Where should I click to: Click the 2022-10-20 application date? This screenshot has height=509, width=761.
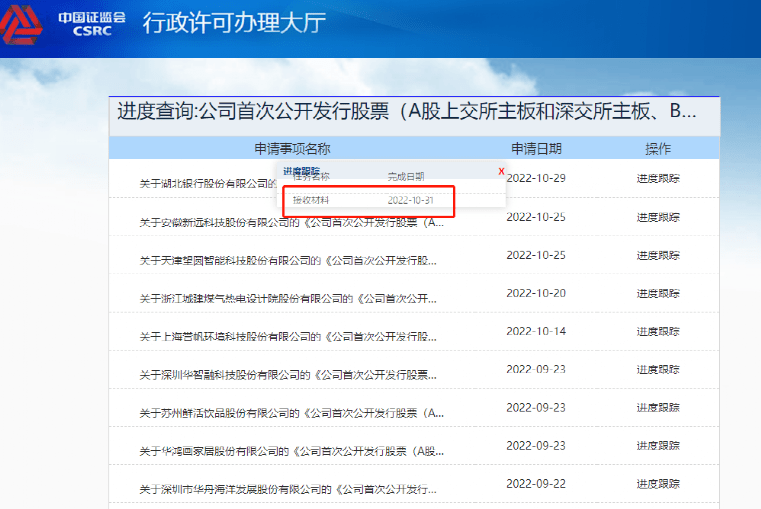(536, 293)
